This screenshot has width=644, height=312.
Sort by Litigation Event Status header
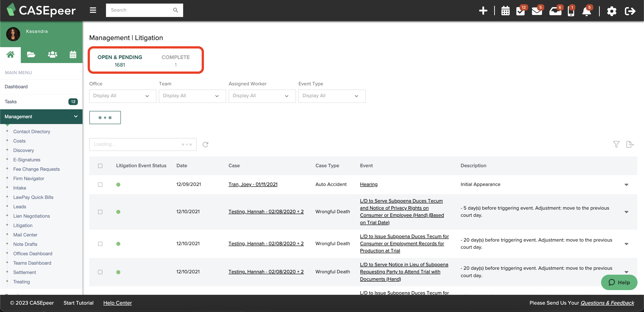[x=141, y=166]
